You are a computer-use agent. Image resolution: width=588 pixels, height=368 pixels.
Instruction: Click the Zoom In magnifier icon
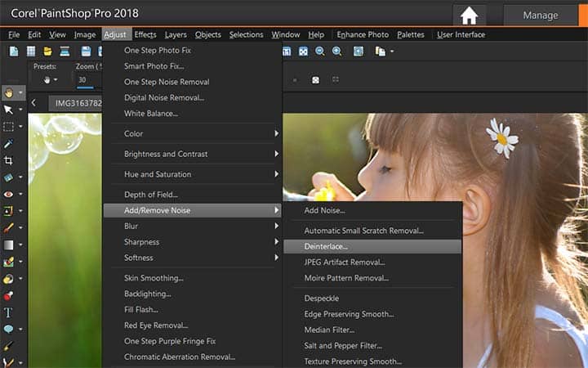[x=336, y=52]
